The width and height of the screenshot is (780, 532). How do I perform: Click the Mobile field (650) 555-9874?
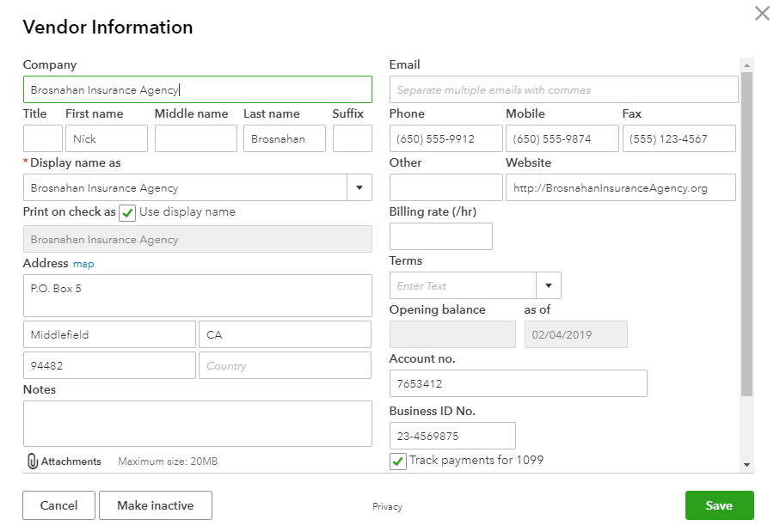click(562, 138)
